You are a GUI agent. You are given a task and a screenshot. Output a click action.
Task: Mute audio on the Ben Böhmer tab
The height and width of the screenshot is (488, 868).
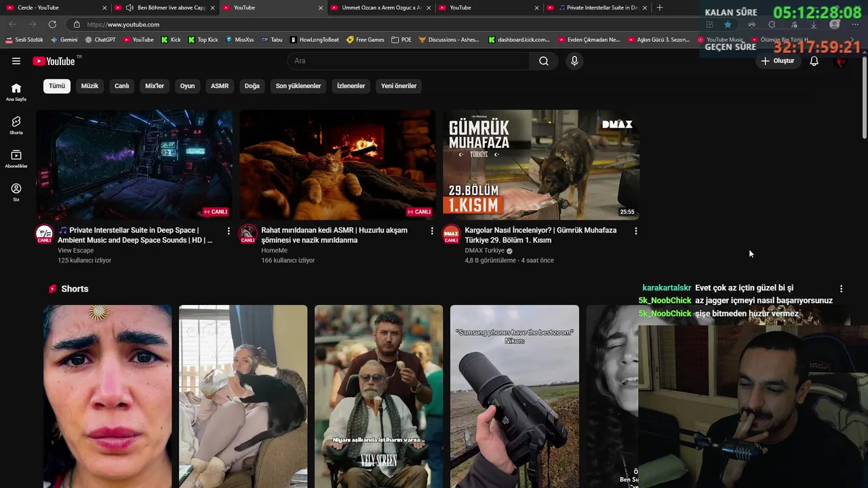pyautogui.click(x=129, y=8)
